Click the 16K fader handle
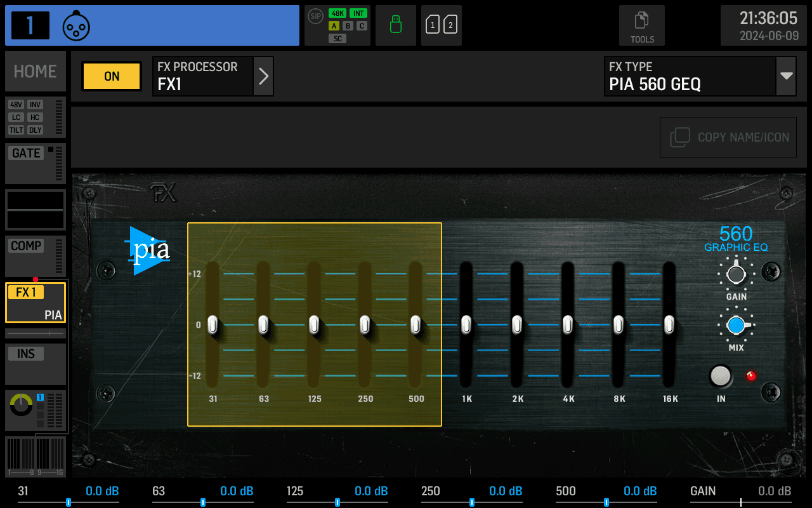This screenshot has width=812, height=508. [x=669, y=325]
